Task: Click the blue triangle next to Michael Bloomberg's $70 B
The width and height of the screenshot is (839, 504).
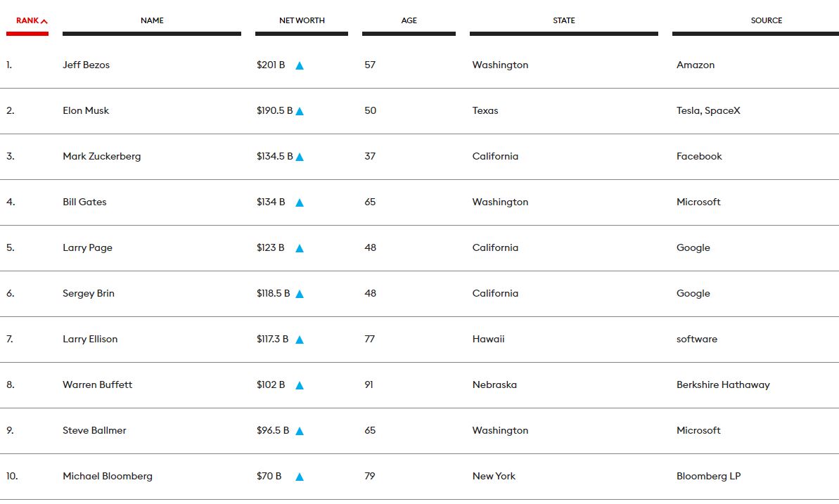Action: tap(300, 477)
